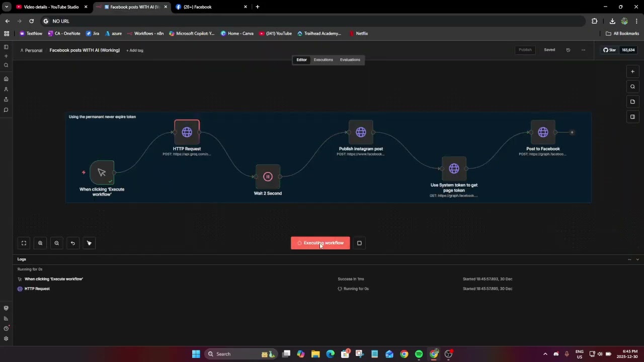Toggle focus panel icon on canvas right
The width and height of the screenshot is (644, 362).
(632, 117)
